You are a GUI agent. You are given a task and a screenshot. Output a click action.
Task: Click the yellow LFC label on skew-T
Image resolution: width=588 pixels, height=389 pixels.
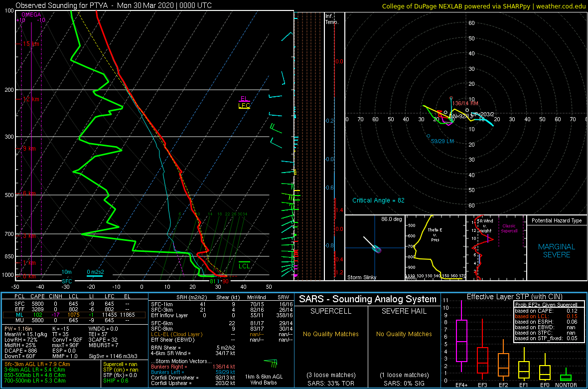pos(245,106)
